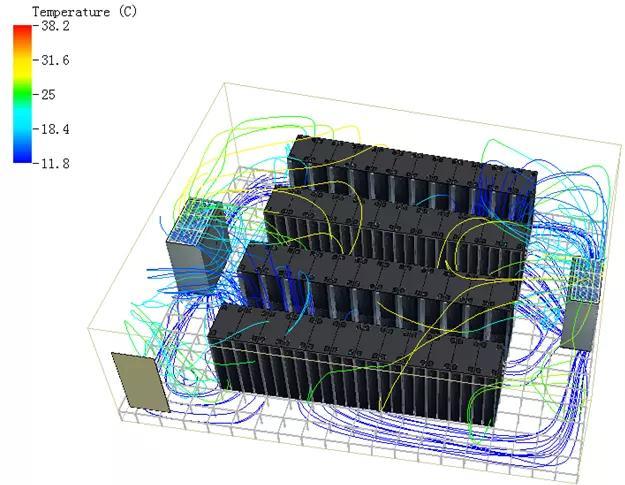Click the 31.6 legend value
The image size is (625, 485).
55,61
